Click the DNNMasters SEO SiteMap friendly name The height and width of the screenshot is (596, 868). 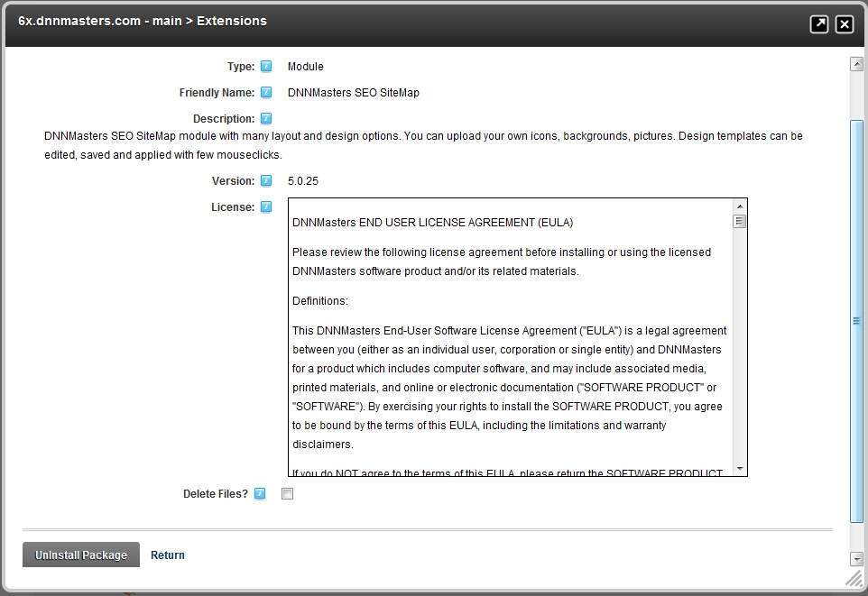coord(353,92)
